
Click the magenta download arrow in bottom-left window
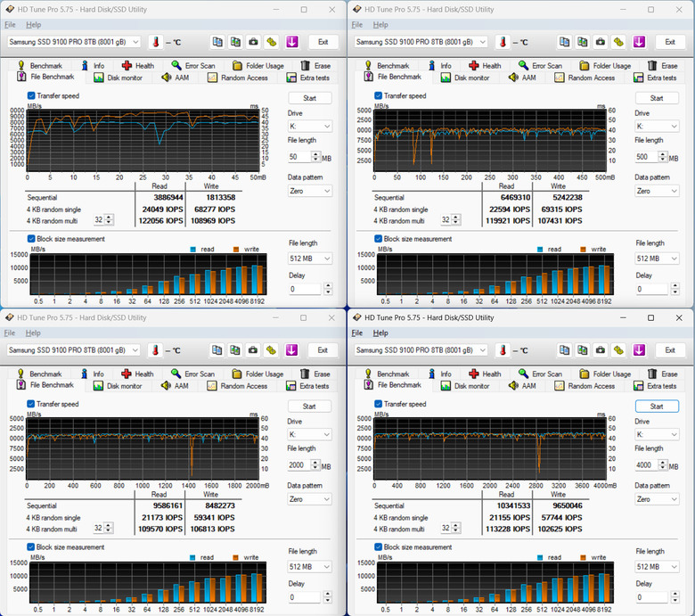tap(291, 350)
